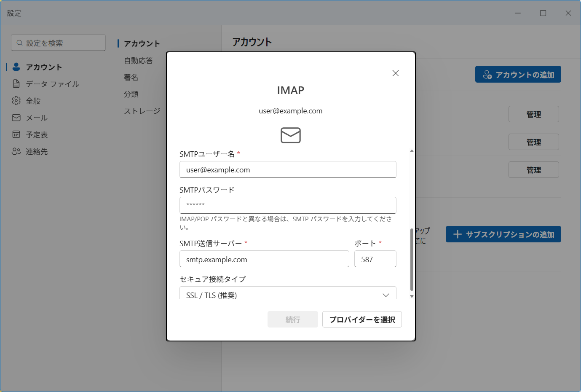Open the ストレージ sub-tab
581x392 pixels.
[x=142, y=111]
